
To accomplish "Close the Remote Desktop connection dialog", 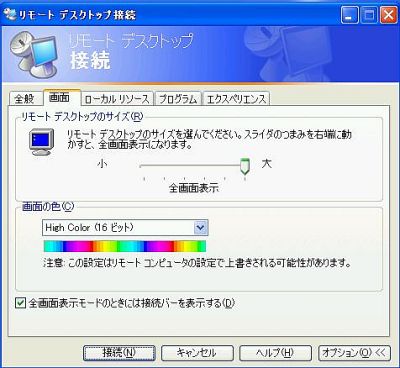I will (388, 15).
